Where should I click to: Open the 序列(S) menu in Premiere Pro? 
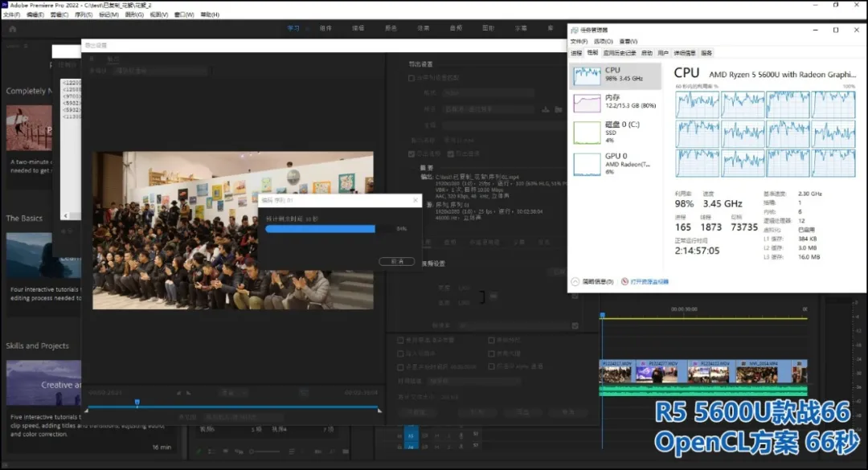(84, 15)
